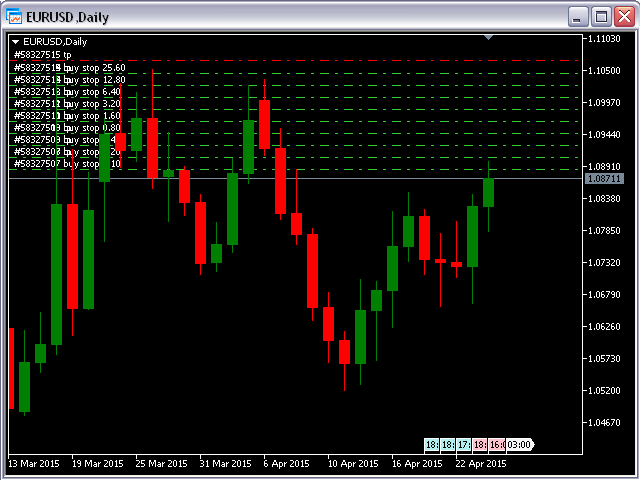This screenshot has height=480, width=640.
Task: Click the chart shift triangle marker at top
Action: (489, 37)
